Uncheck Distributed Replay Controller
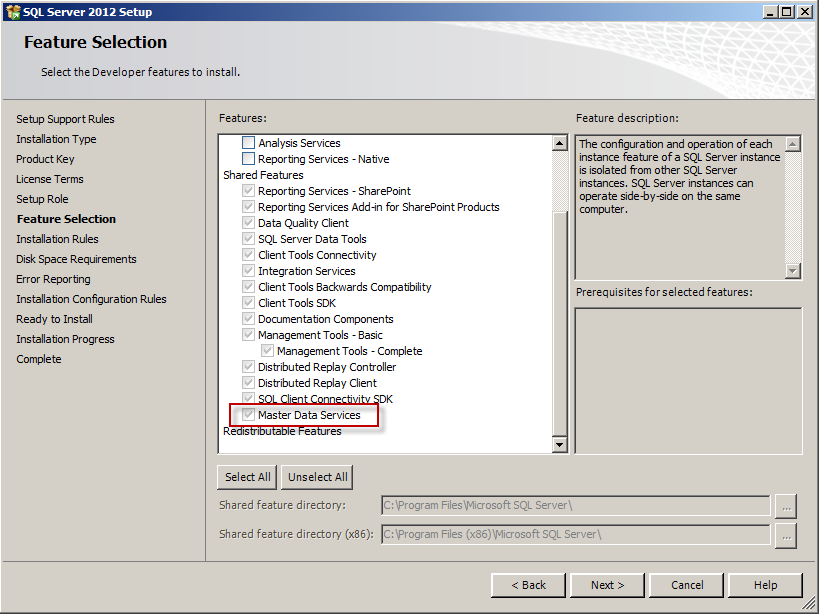Image resolution: width=819 pixels, height=614 pixels. 247,367
